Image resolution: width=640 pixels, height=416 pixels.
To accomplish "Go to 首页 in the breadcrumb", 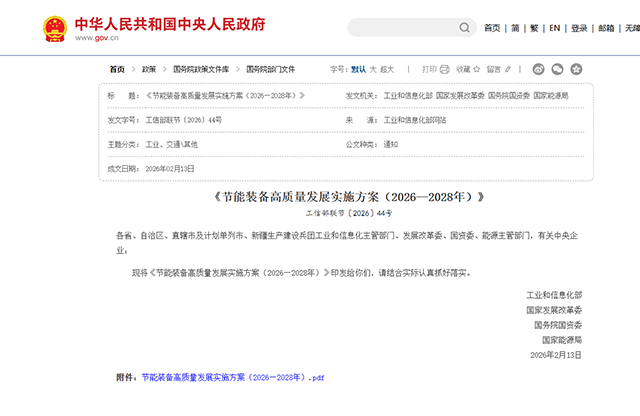I will tap(117, 69).
